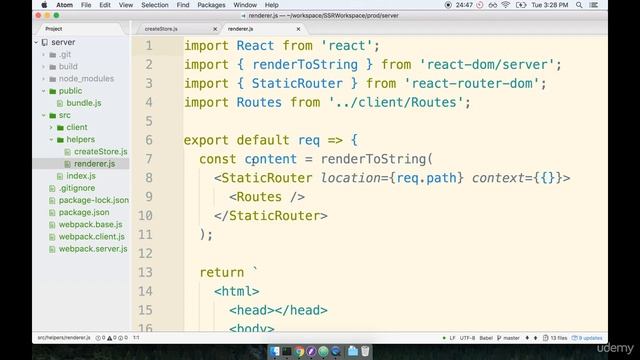Click line number 6 in gutter
This screenshot has width=640, height=360.
(149, 140)
